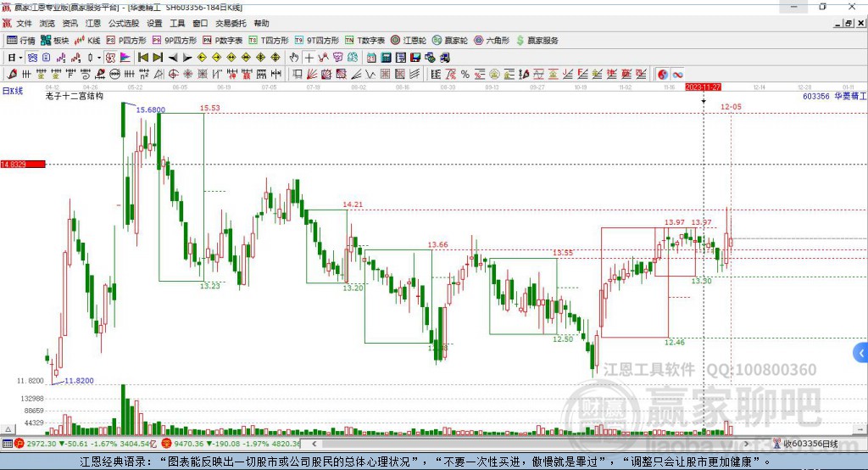Image resolution: width=868 pixels, height=470 pixels.
Task: Open the 资讯 menu
Action: tap(70, 23)
